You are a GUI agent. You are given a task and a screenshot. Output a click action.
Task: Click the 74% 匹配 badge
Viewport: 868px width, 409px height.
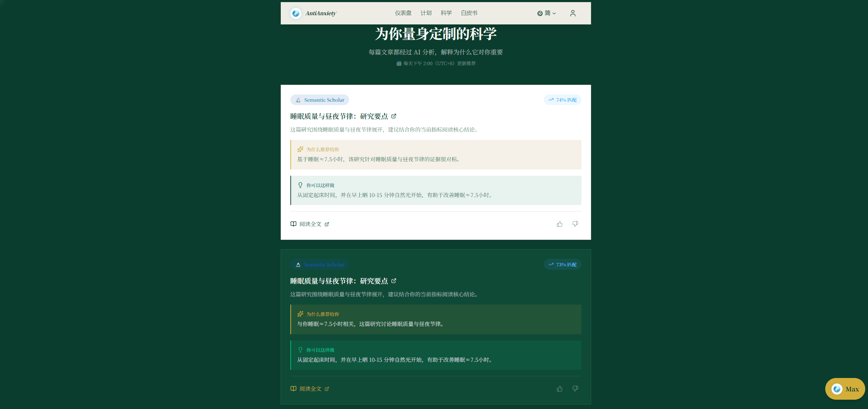tap(562, 100)
